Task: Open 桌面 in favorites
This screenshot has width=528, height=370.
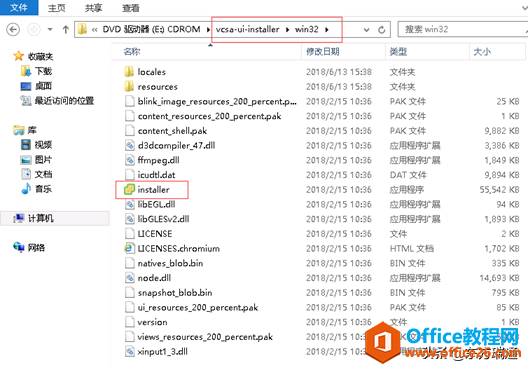Action: pyautogui.click(x=43, y=86)
